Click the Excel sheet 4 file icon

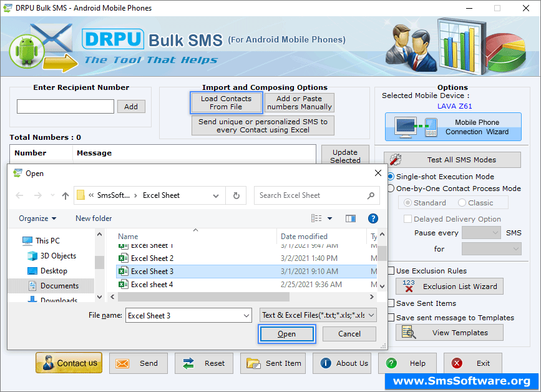pyautogui.click(x=123, y=285)
